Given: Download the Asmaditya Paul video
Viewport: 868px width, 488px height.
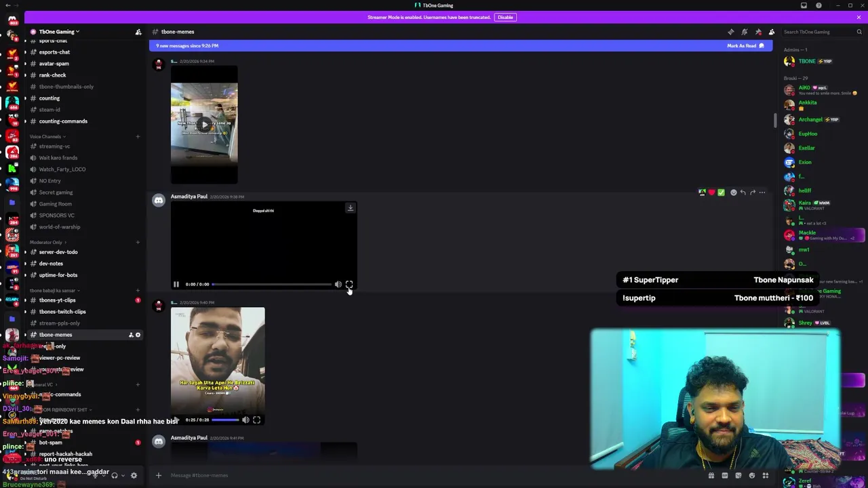Looking at the screenshot, I should tap(350, 208).
